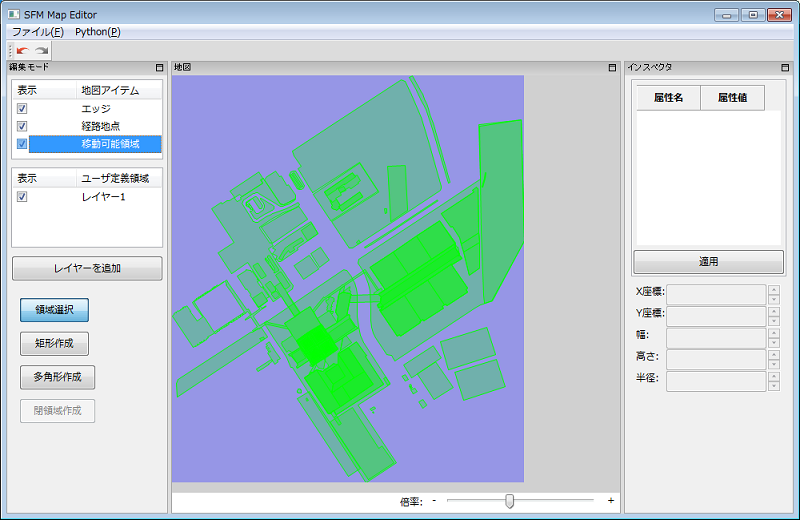Float the インスペクタ panel using its dock icon
Screen dimensions: 800x520
[785, 67]
